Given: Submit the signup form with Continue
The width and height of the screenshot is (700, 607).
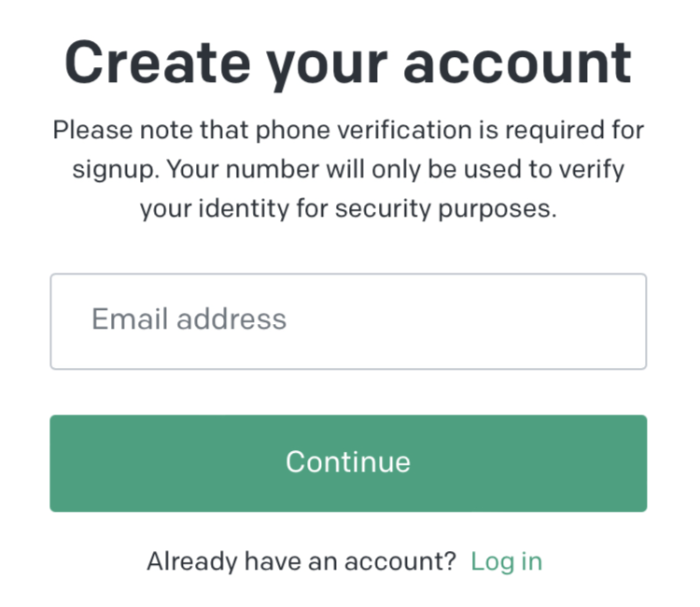Looking at the screenshot, I should pos(347,463).
